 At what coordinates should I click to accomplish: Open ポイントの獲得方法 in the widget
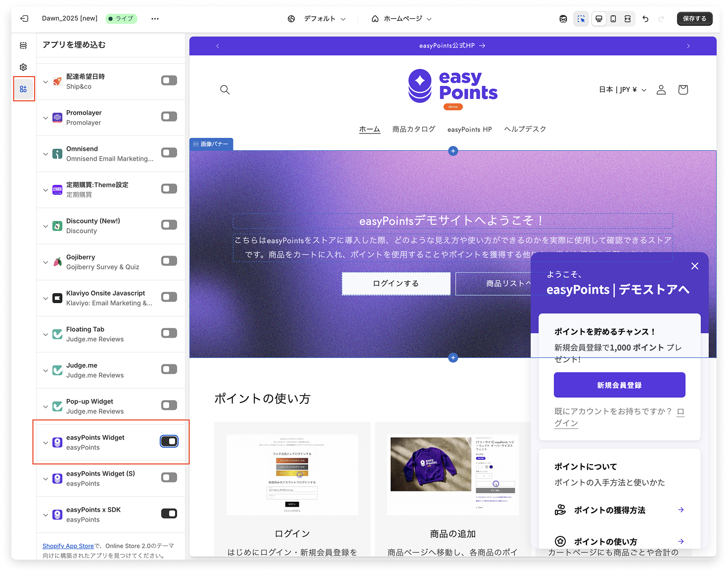pos(620,510)
